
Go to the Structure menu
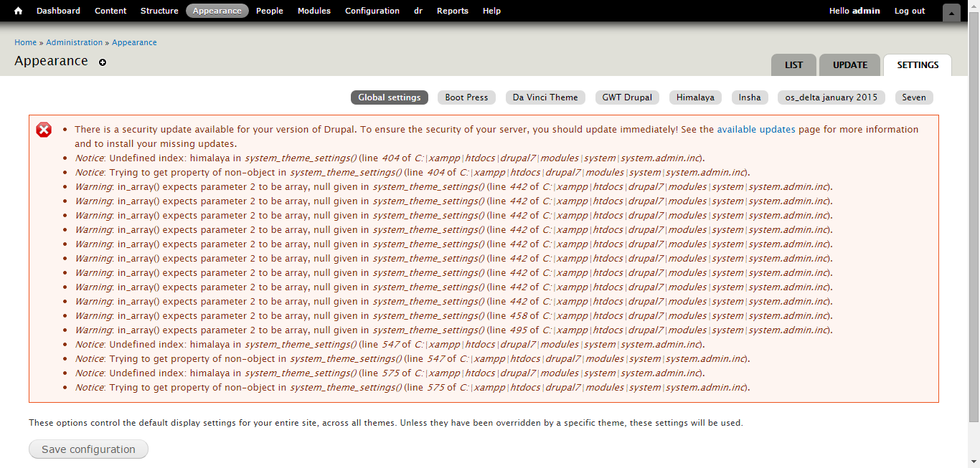click(159, 11)
